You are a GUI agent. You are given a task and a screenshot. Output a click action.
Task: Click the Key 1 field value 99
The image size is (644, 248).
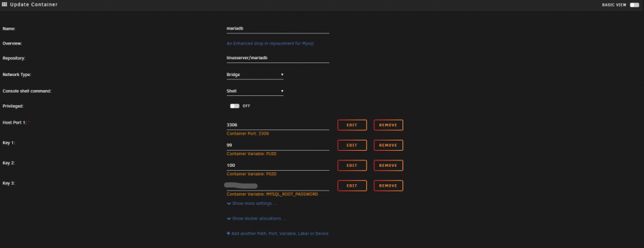pyautogui.click(x=278, y=145)
